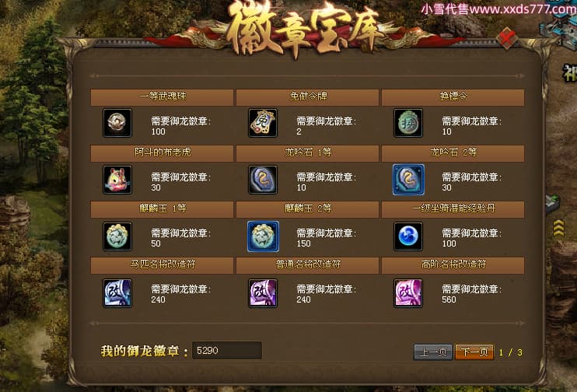
Task: Click the 我的御龙徽章 amount field
Action: (x=227, y=351)
